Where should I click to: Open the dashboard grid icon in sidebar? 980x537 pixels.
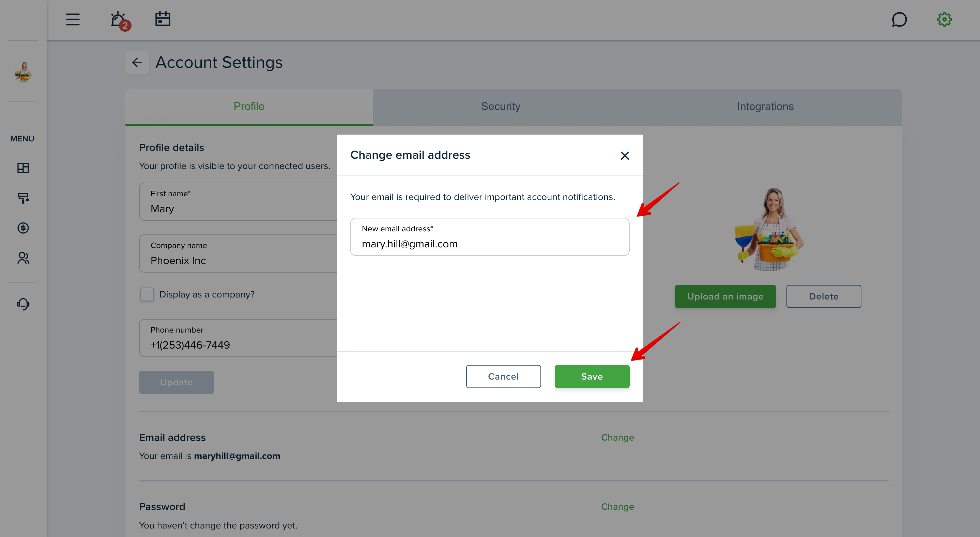(23, 168)
